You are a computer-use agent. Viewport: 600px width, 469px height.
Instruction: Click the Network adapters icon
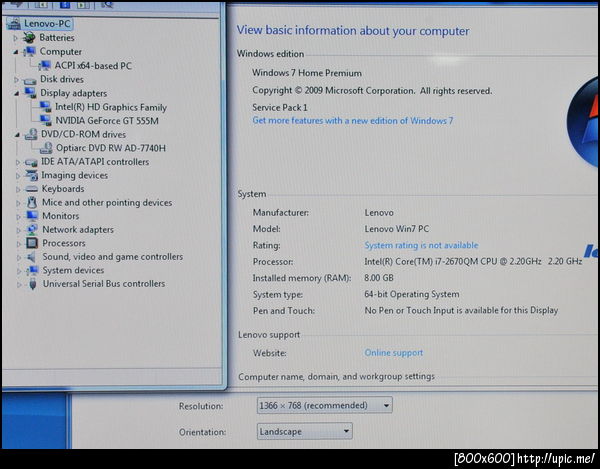[32, 230]
